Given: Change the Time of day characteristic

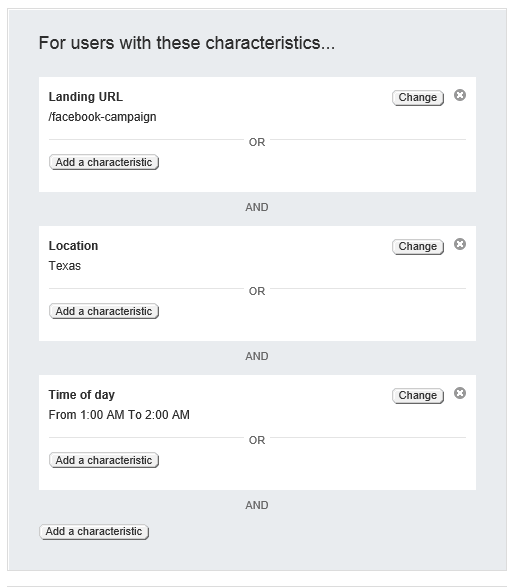Looking at the screenshot, I should coord(418,396).
